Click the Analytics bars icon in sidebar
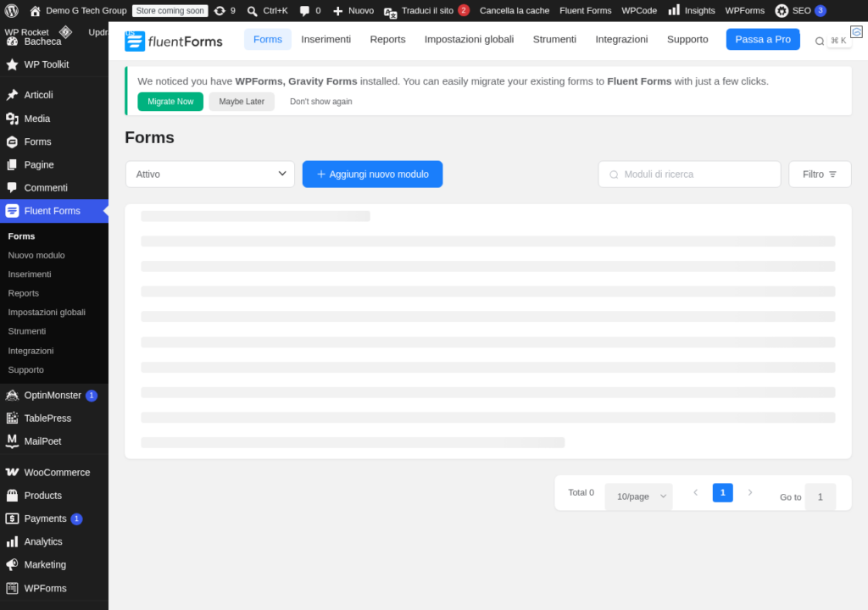 pos(12,541)
